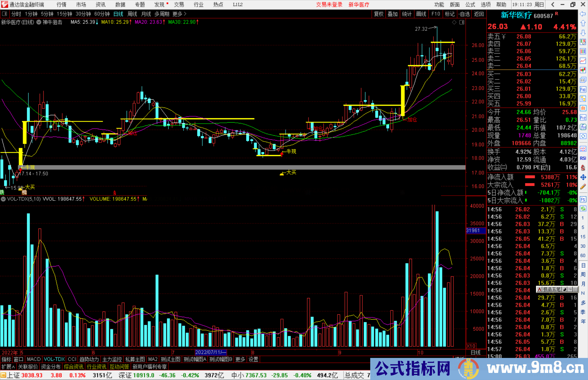Select the pencil drawing tool icon
The image size is (588, 380).
tap(583, 187)
